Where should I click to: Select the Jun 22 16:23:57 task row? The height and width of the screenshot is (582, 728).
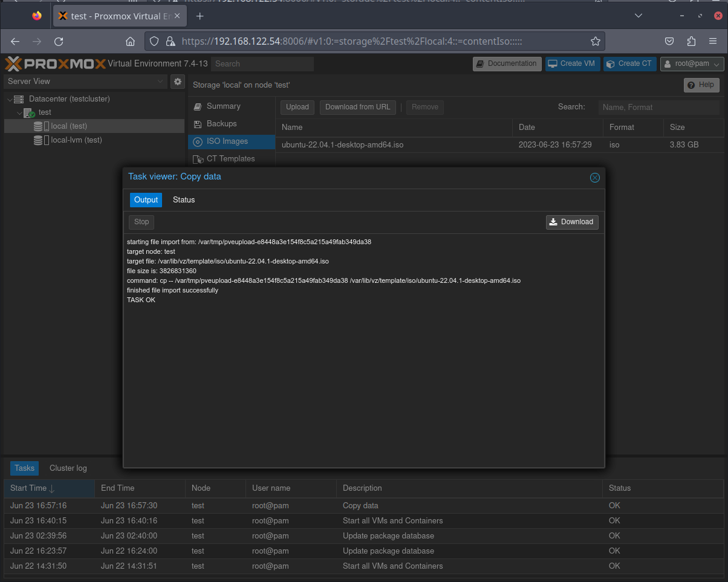(363, 551)
